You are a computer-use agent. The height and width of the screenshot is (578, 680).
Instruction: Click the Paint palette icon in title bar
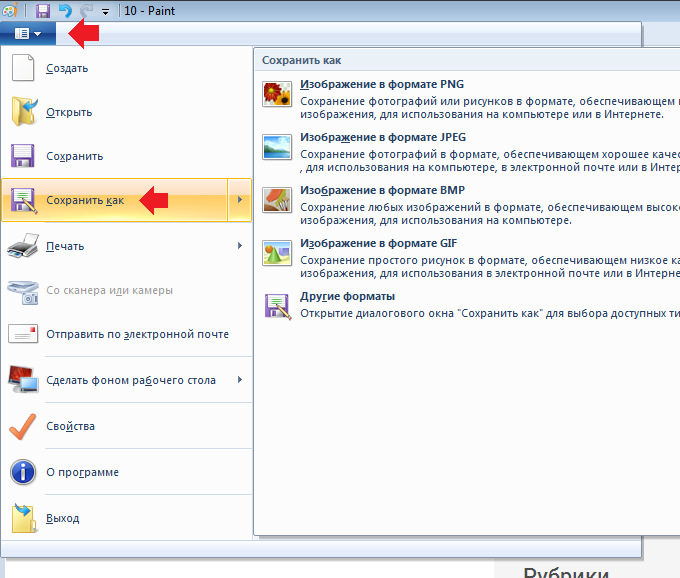tap(10, 10)
